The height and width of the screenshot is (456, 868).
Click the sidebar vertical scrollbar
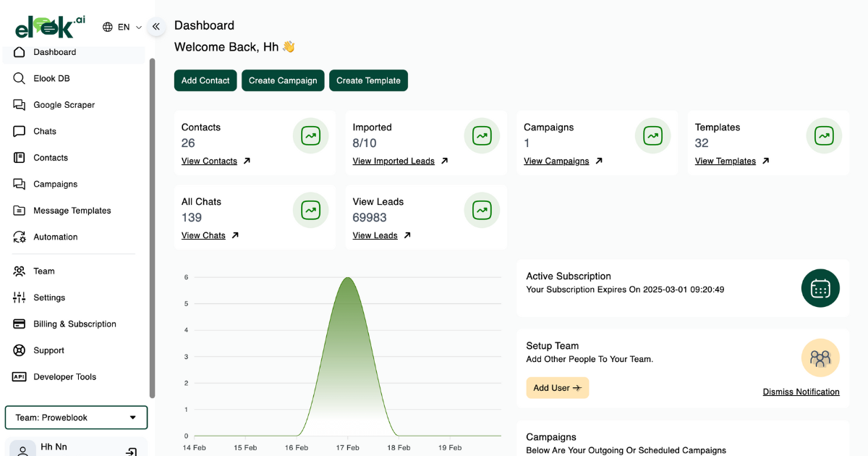click(x=152, y=228)
